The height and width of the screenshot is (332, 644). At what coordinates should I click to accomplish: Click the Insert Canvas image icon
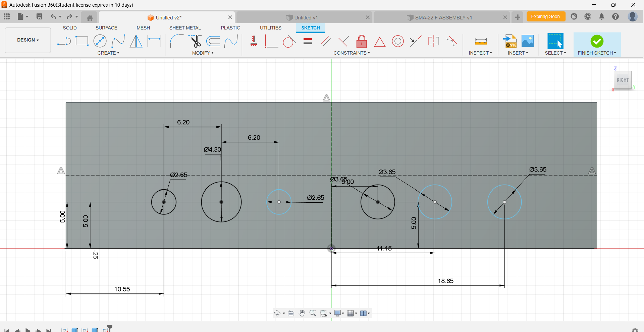click(x=528, y=41)
